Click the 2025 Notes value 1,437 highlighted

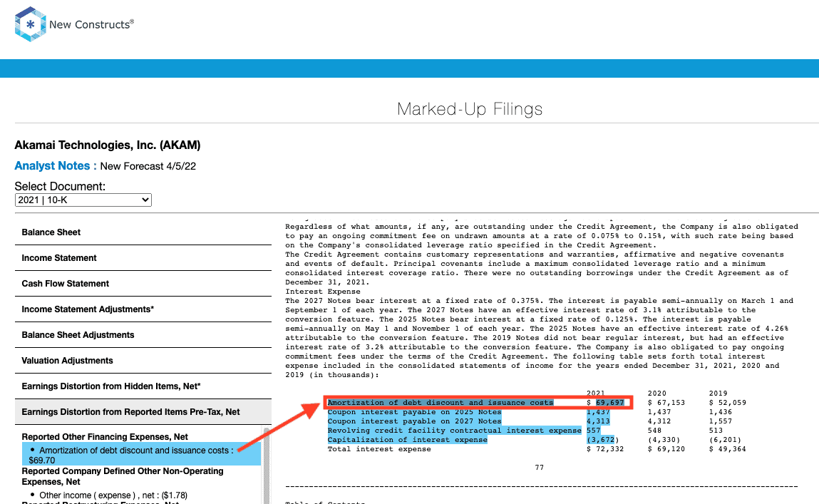click(x=598, y=412)
